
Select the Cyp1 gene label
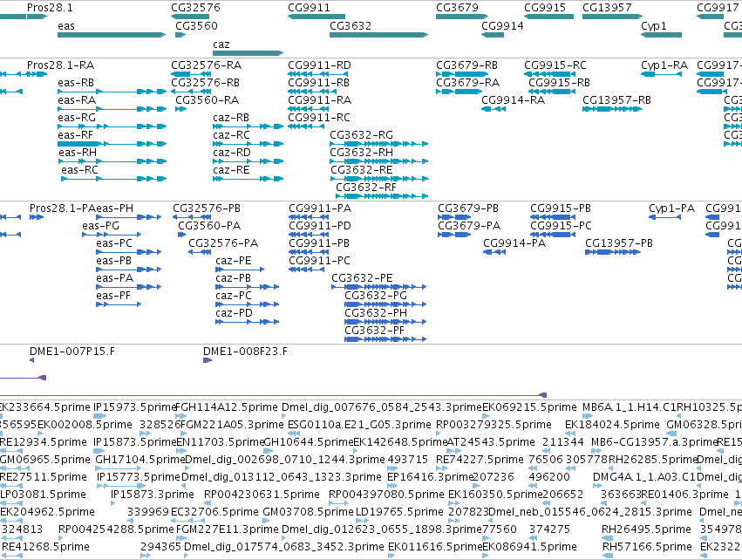[654, 25]
